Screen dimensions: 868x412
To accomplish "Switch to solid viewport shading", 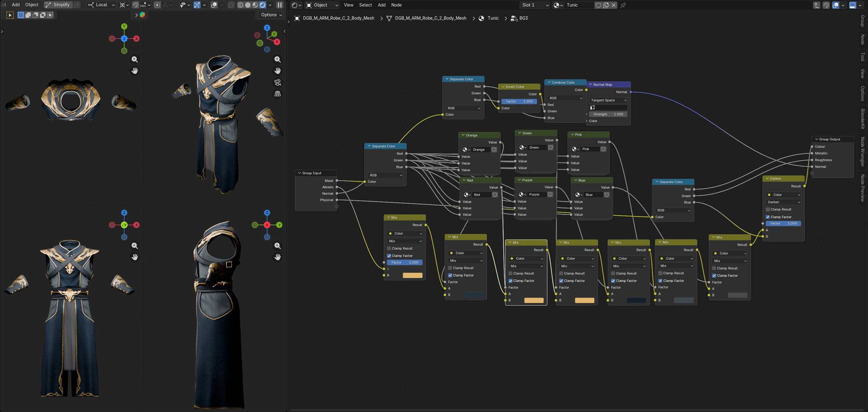I will pos(248,5).
